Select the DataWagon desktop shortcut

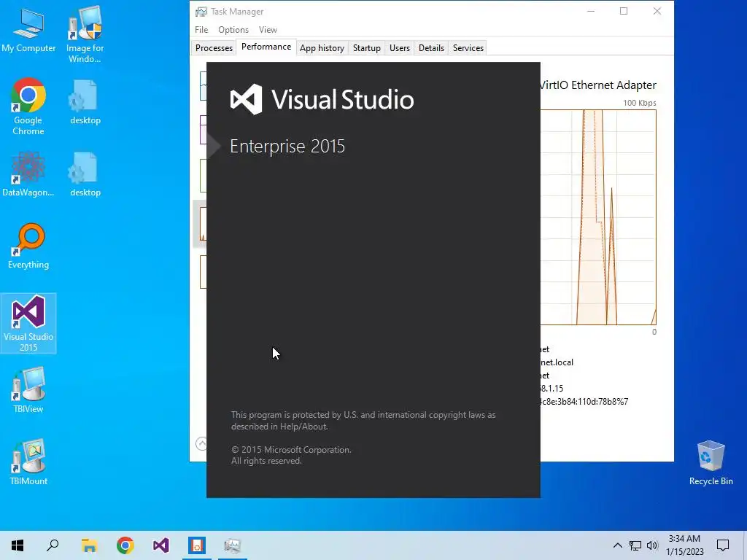point(28,174)
